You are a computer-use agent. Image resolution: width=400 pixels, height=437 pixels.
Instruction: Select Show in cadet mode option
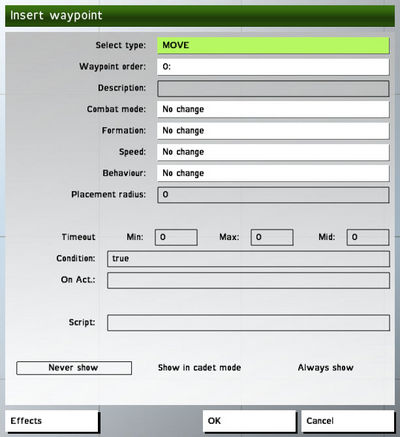click(199, 368)
